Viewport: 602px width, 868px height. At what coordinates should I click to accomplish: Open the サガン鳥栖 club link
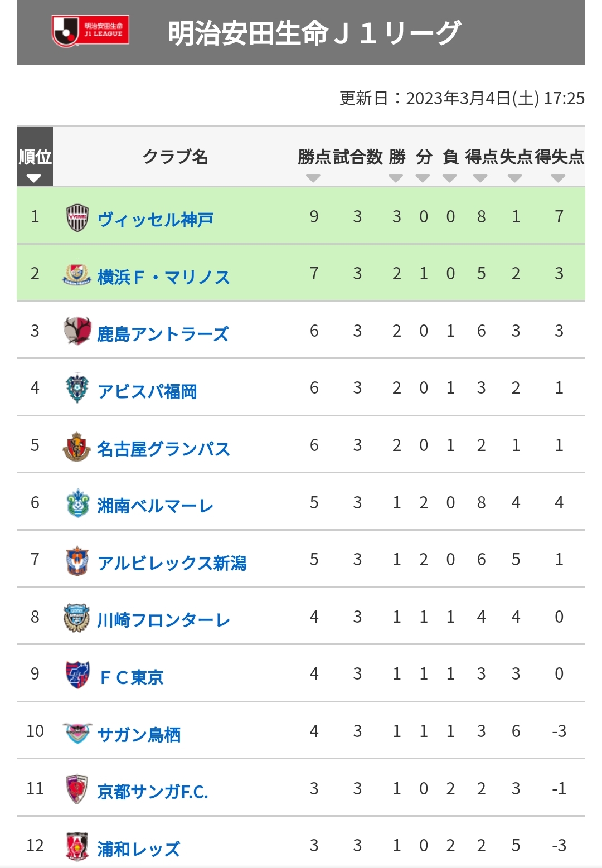[x=139, y=735]
